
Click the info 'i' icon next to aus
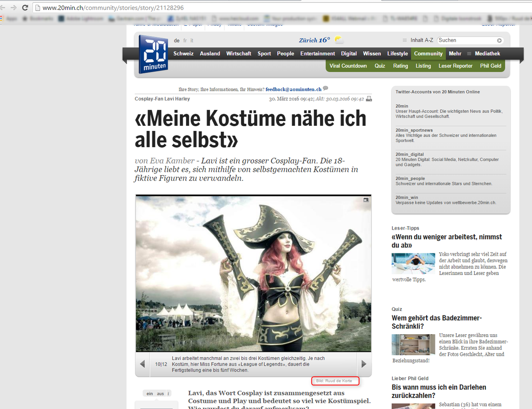click(168, 394)
